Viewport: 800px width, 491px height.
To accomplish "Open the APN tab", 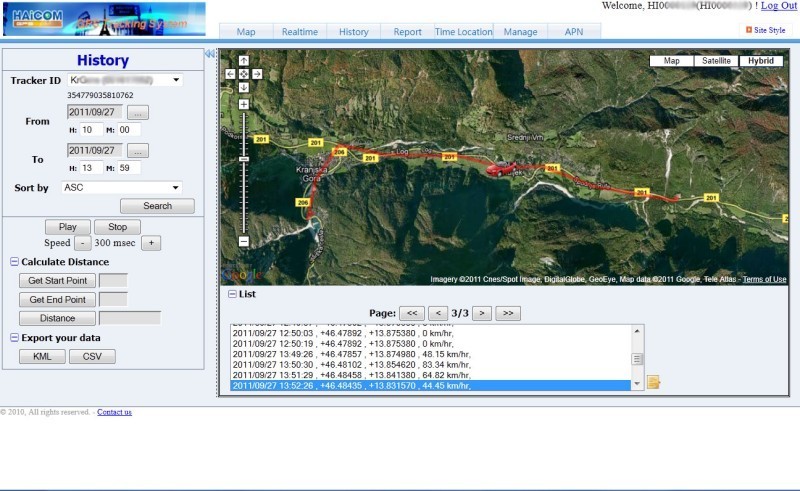I will [x=574, y=32].
